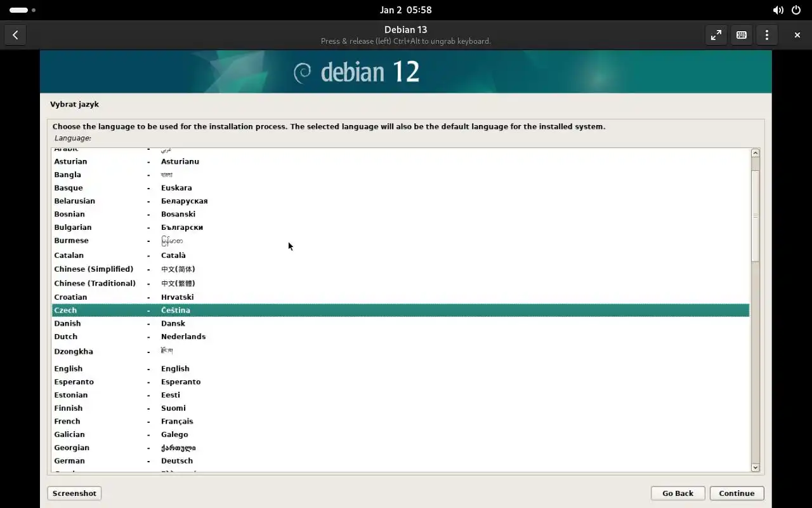Open the clock showing Jan 2 05:58
812x508 pixels.
[x=406, y=10]
